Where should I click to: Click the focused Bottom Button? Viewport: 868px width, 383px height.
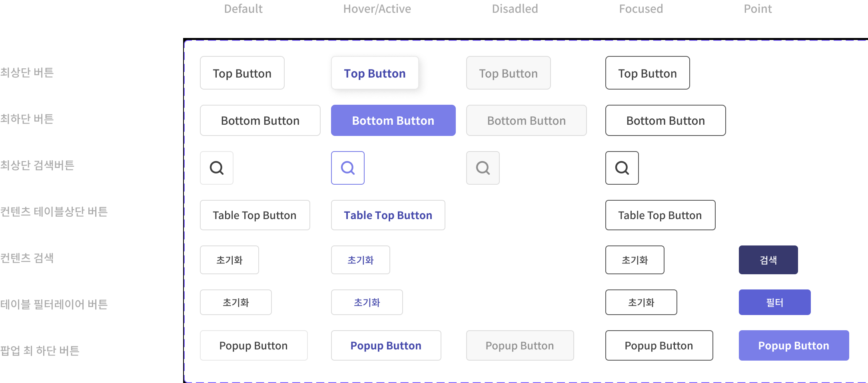click(666, 120)
